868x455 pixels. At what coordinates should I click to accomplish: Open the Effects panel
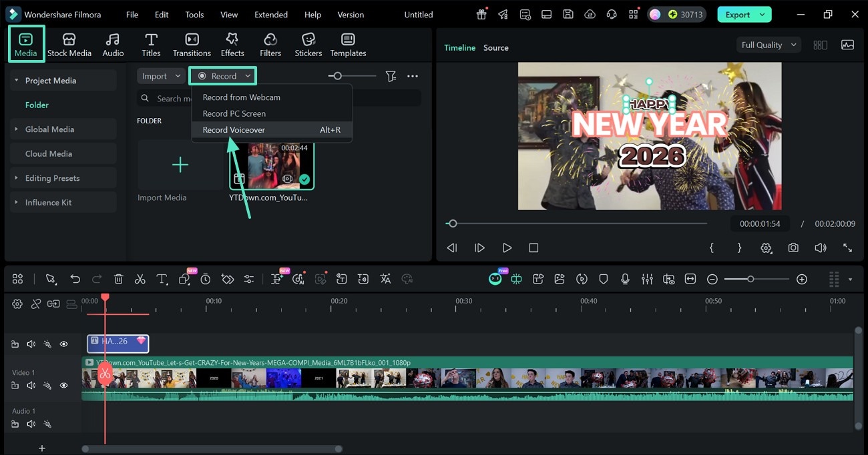(232, 45)
